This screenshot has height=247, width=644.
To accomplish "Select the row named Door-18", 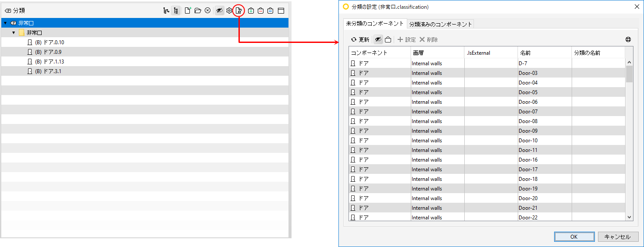I will coord(487,179).
